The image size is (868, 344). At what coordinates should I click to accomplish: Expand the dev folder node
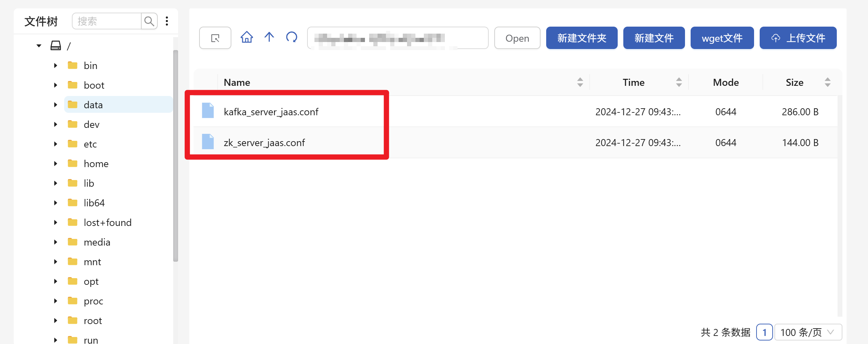click(55, 124)
